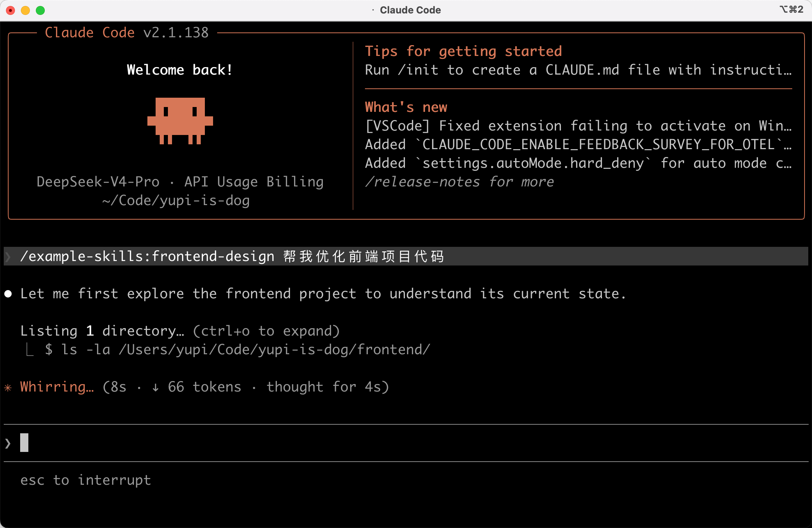This screenshot has height=528, width=812.
Task: Expand the 'Listing 1 directory' output line
Action: coord(180,331)
